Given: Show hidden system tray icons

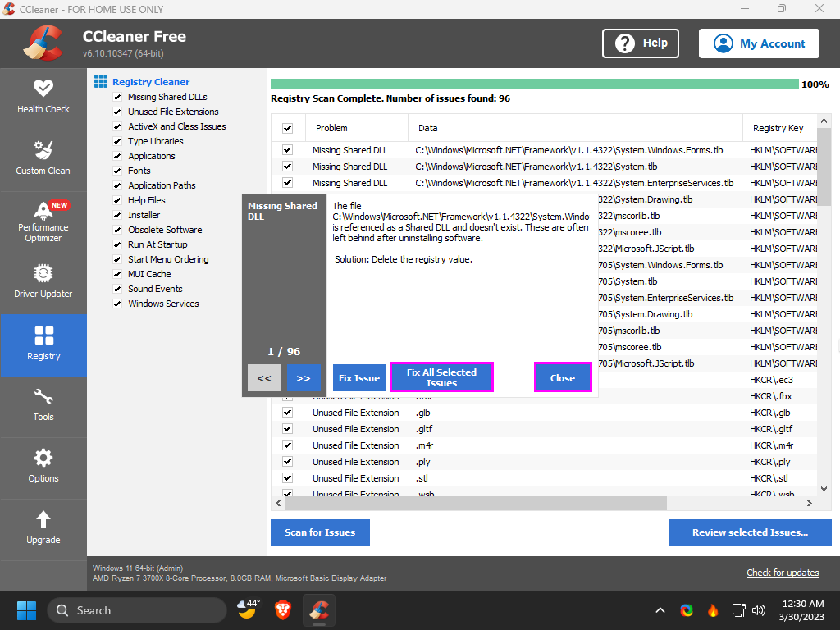Looking at the screenshot, I should click(660, 610).
